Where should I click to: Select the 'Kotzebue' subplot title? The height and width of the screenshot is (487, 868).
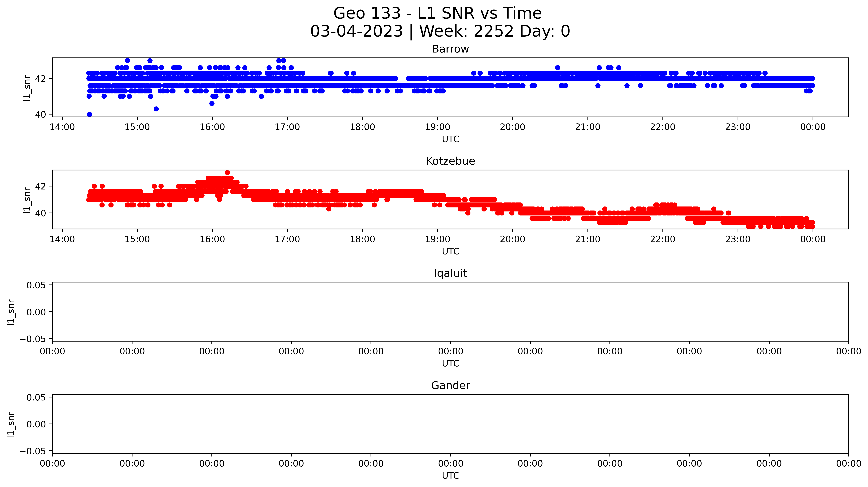[451, 161]
